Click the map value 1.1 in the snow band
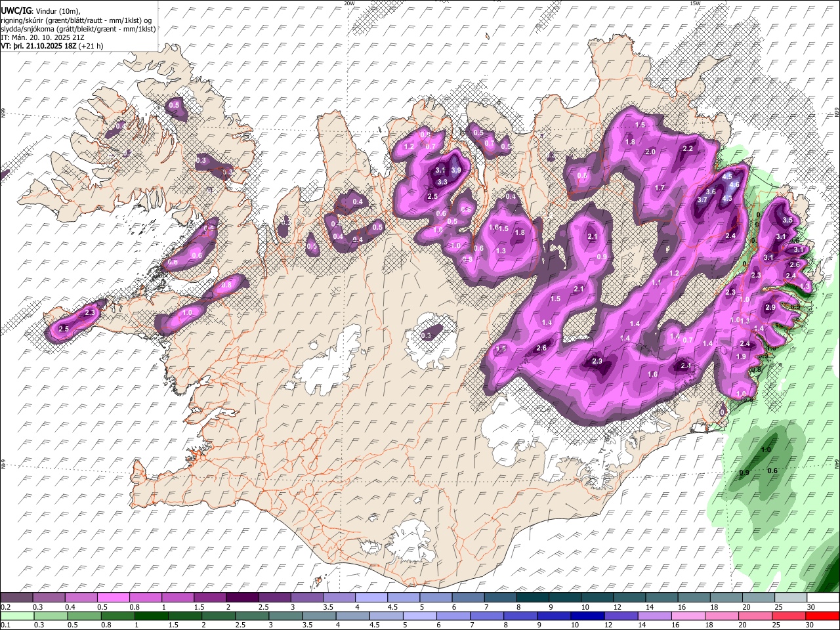840x630 pixels. coord(657,283)
